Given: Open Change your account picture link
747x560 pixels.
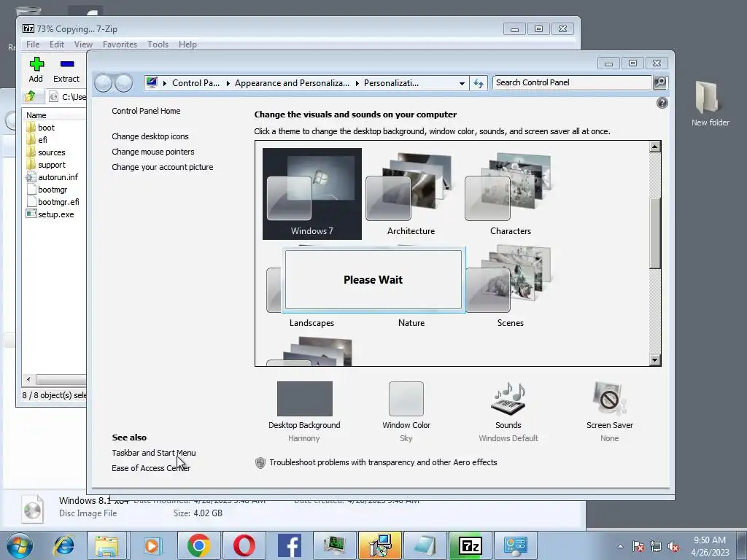Looking at the screenshot, I should tap(163, 167).
